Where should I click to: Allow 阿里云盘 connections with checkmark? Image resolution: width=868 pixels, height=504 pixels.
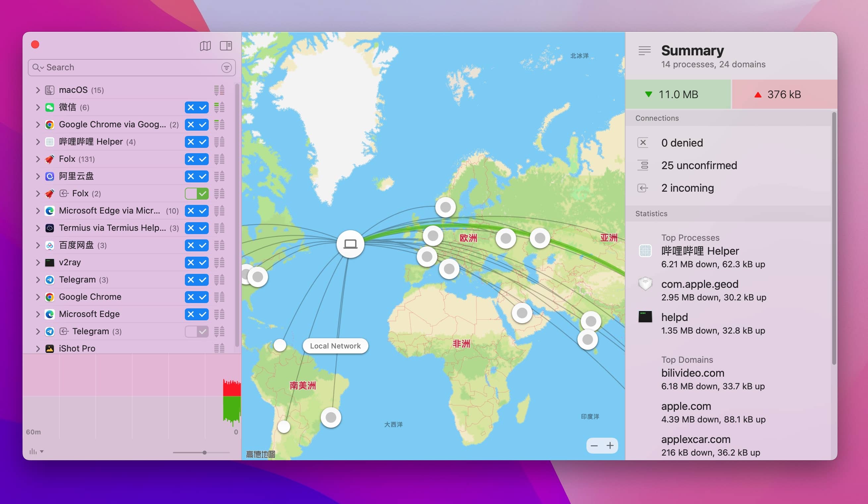click(x=203, y=176)
